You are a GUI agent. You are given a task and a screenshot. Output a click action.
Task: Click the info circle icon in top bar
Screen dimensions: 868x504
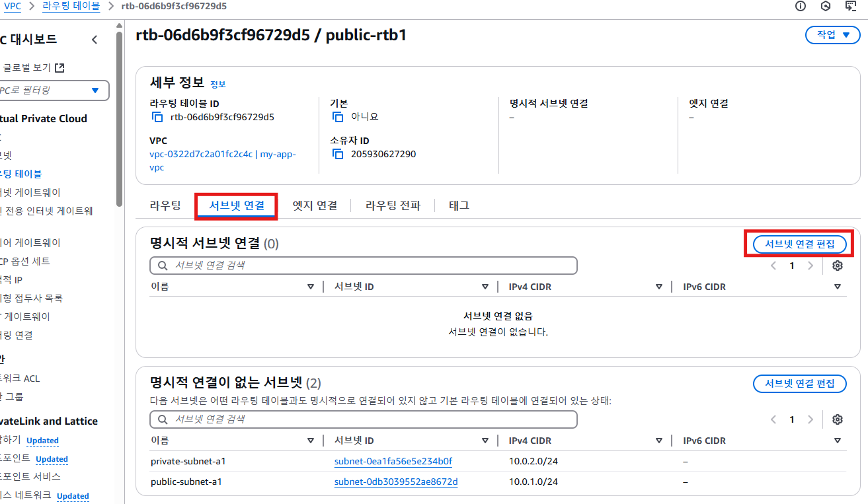(801, 6)
